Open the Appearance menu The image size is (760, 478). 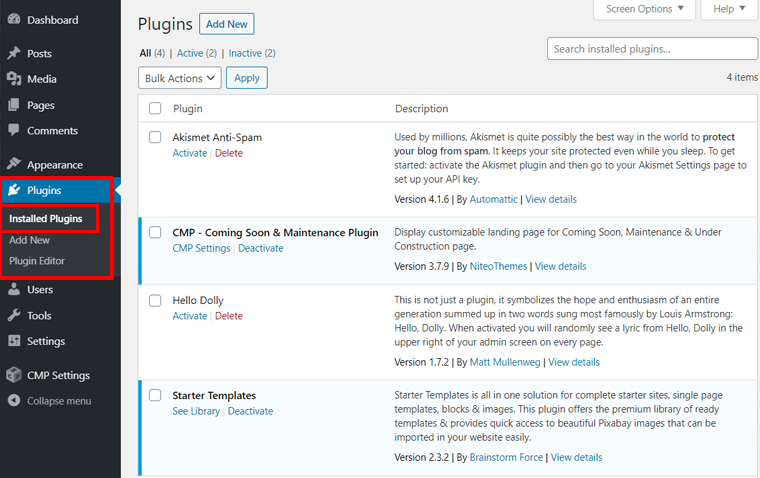pyautogui.click(x=55, y=165)
